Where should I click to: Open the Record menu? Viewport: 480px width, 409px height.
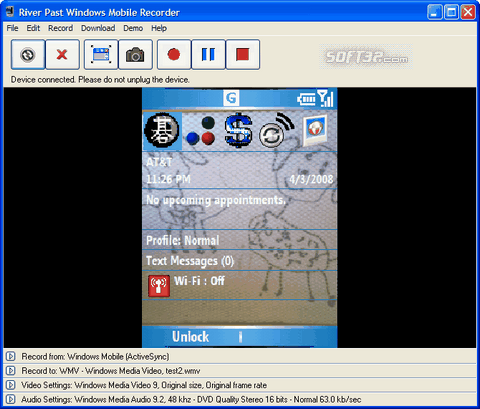[60, 28]
